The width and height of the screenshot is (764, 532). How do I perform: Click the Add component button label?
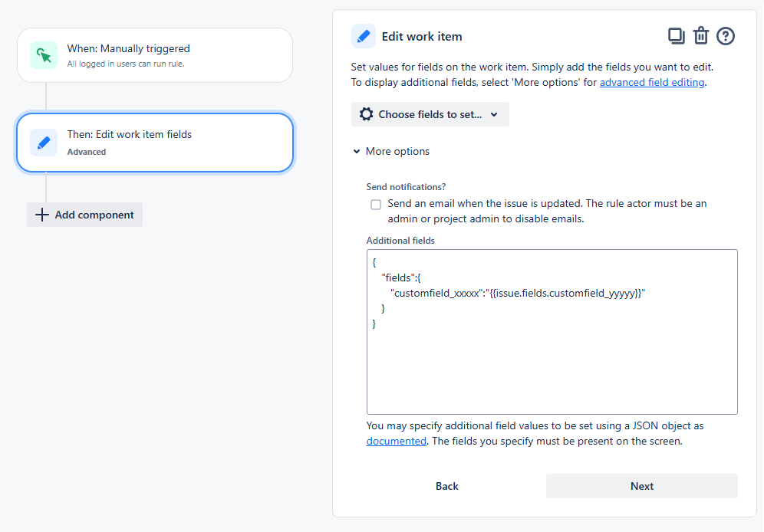(94, 215)
